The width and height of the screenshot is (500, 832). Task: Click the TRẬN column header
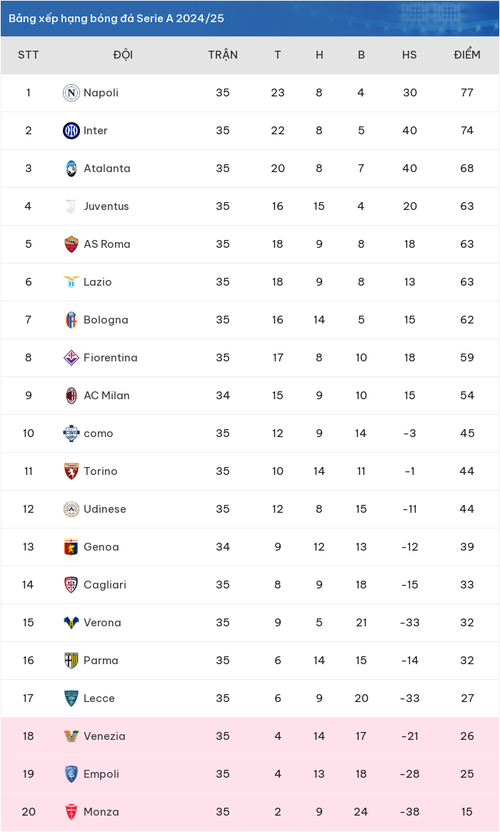point(223,55)
